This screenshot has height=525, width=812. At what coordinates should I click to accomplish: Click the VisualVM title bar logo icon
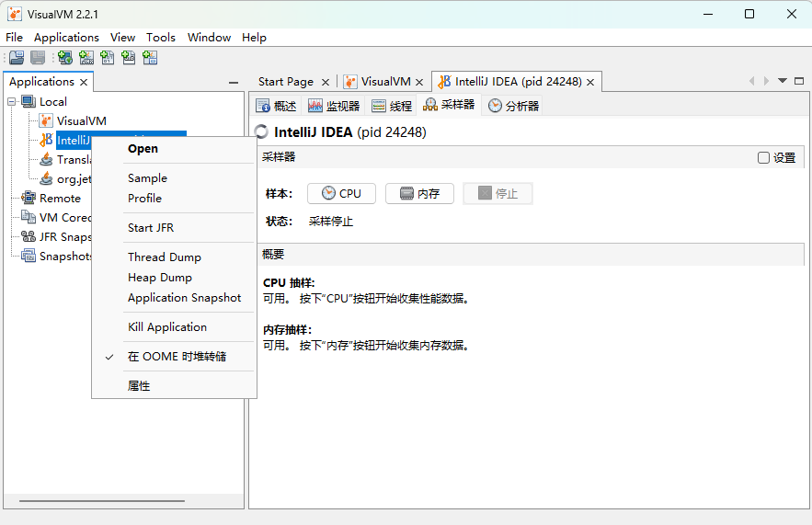tap(15, 14)
